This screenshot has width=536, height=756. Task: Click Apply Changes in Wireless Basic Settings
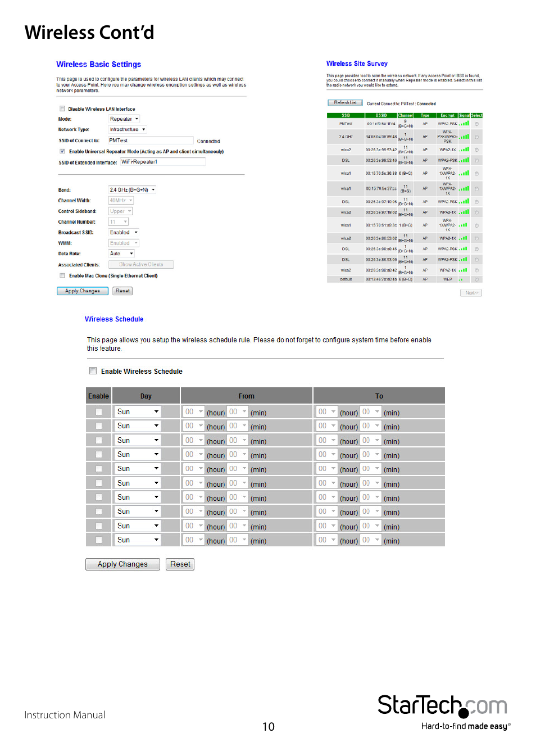[x=83, y=291]
